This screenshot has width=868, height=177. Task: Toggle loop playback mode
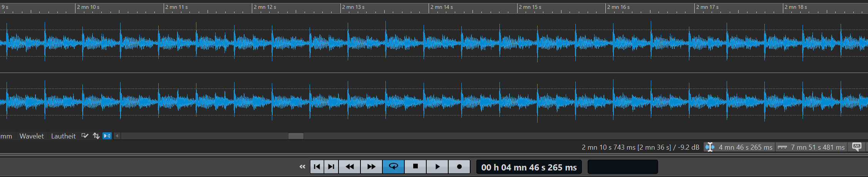point(393,167)
